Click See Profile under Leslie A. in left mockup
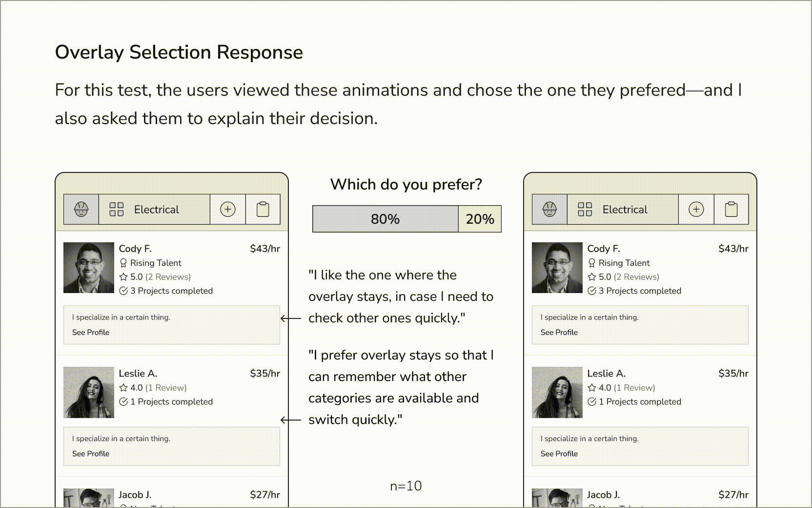This screenshot has height=508, width=812. click(x=91, y=454)
